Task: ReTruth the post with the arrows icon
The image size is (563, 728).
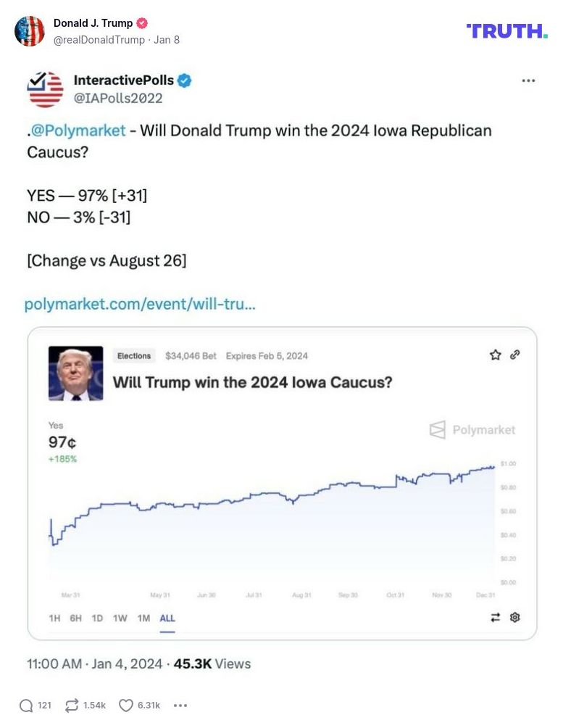Action: click(70, 705)
